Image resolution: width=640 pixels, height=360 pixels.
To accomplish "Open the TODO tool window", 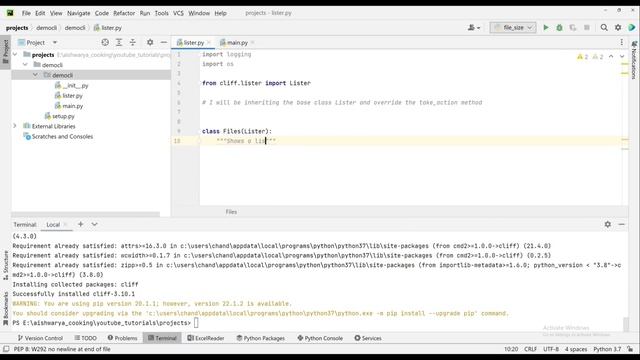I will 85,338.
